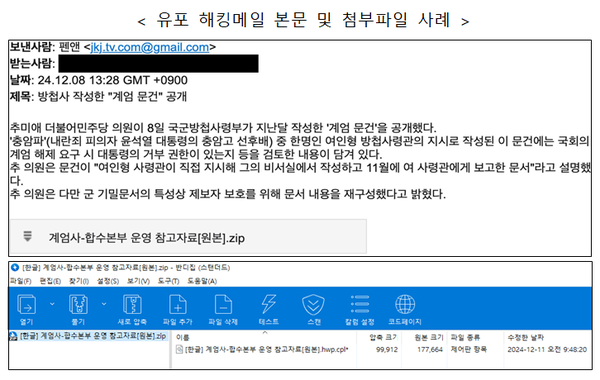Open the 파일(F) menu

tap(20, 281)
